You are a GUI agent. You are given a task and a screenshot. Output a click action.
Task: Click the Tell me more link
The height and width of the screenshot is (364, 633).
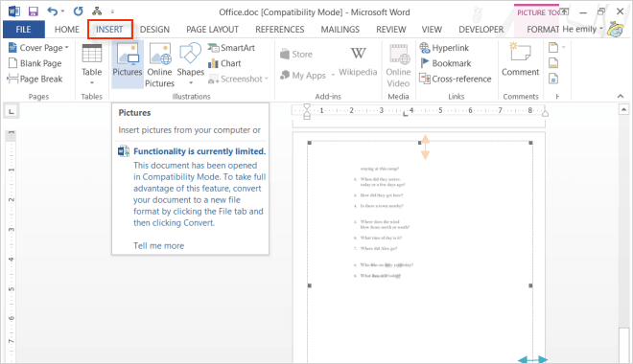click(x=158, y=245)
